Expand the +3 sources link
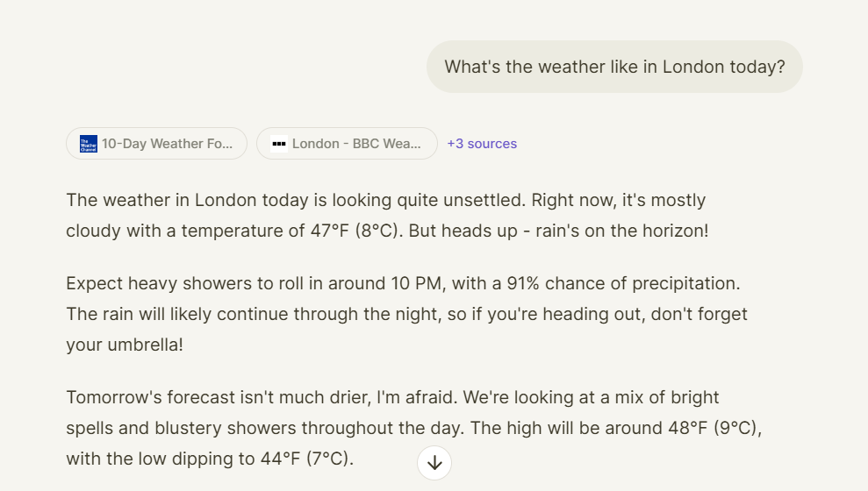 [482, 144]
